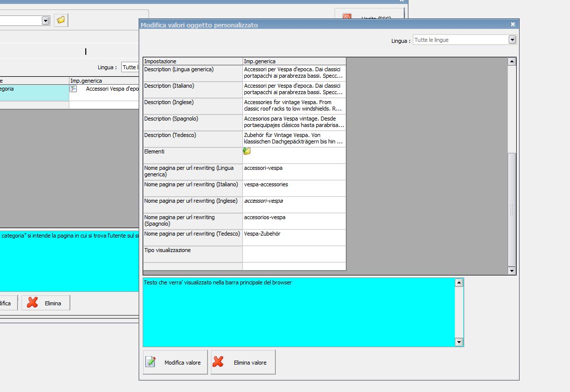Select Nome pagina per url rewriting (Tedesco)
Screen dimensions: 570x392
[x=192, y=238]
